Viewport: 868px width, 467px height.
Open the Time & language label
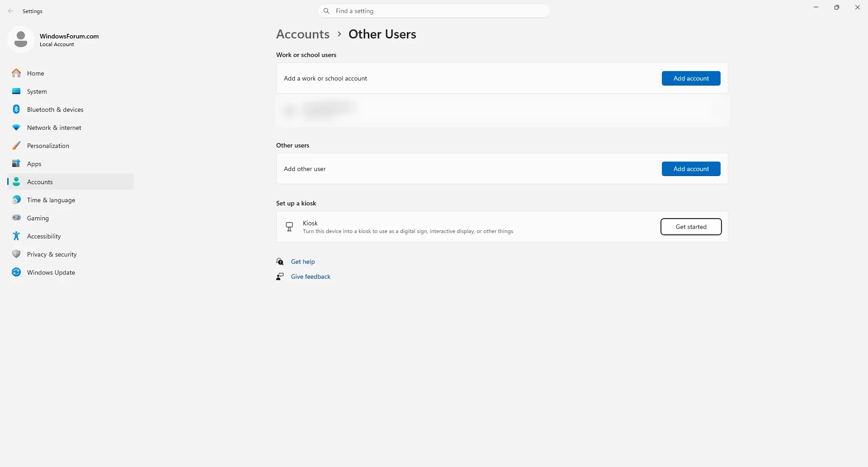coord(51,200)
